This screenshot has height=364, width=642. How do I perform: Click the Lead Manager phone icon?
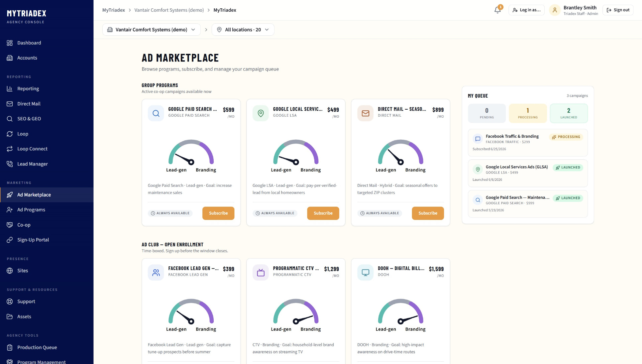point(10,164)
